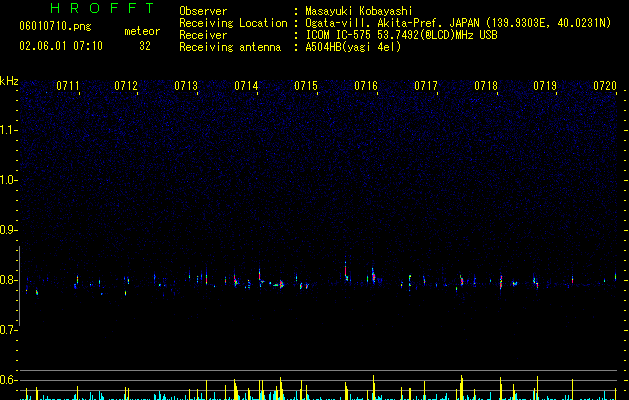Select antenna value A504HB(yagi 4el)

[x=353, y=47]
